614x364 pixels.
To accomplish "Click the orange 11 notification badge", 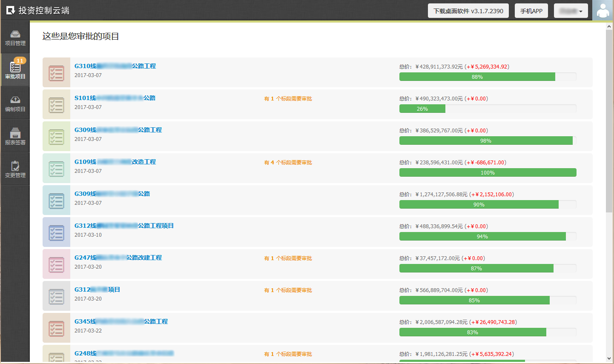I will [20, 60].
